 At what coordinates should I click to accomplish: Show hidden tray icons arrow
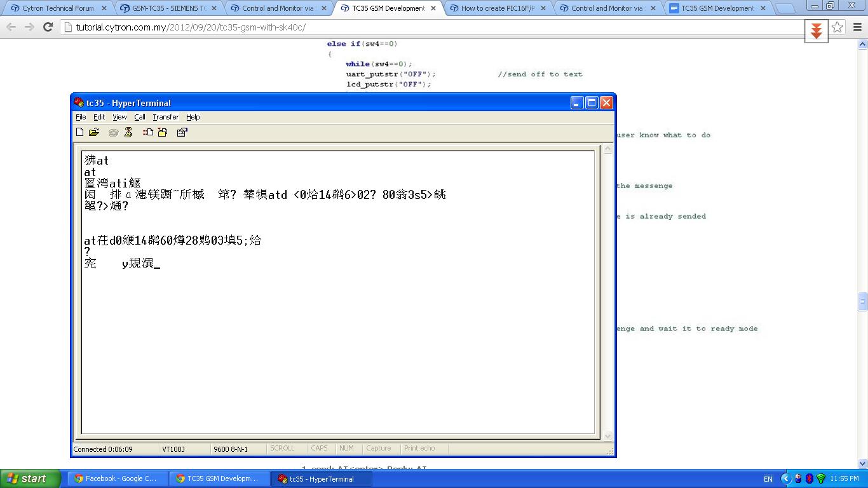785,478
